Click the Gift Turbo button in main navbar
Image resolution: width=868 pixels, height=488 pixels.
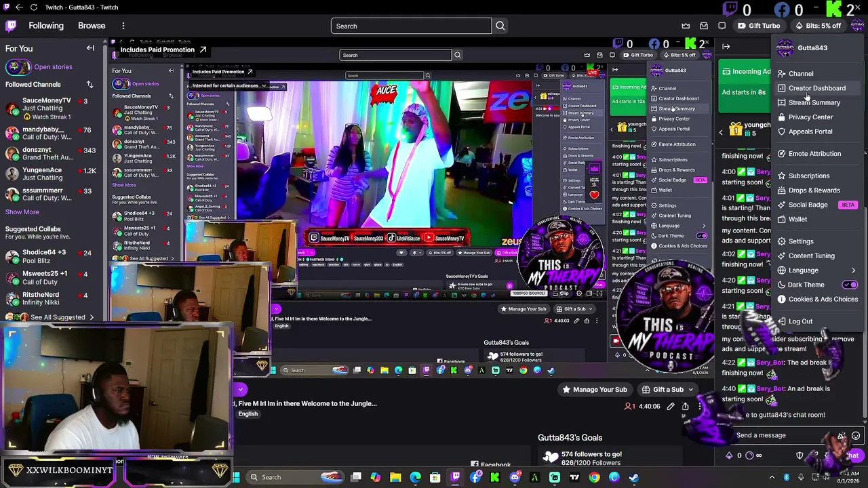pyautogui.click(x=759, y=26)
